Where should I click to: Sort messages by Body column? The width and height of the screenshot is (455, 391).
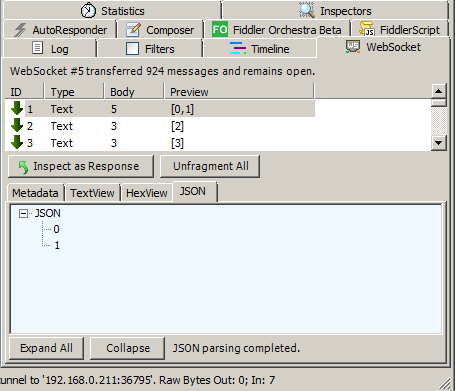click(134, 92)
